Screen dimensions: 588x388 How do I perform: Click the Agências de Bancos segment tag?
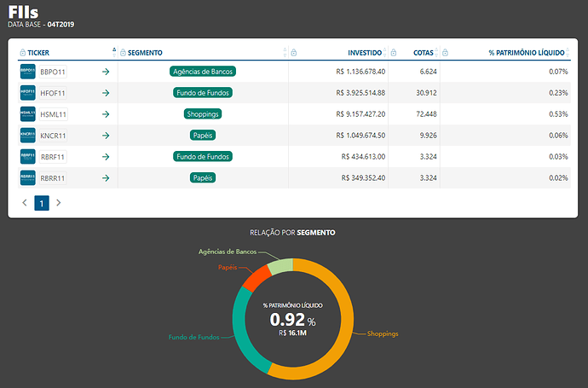point(203,72)
